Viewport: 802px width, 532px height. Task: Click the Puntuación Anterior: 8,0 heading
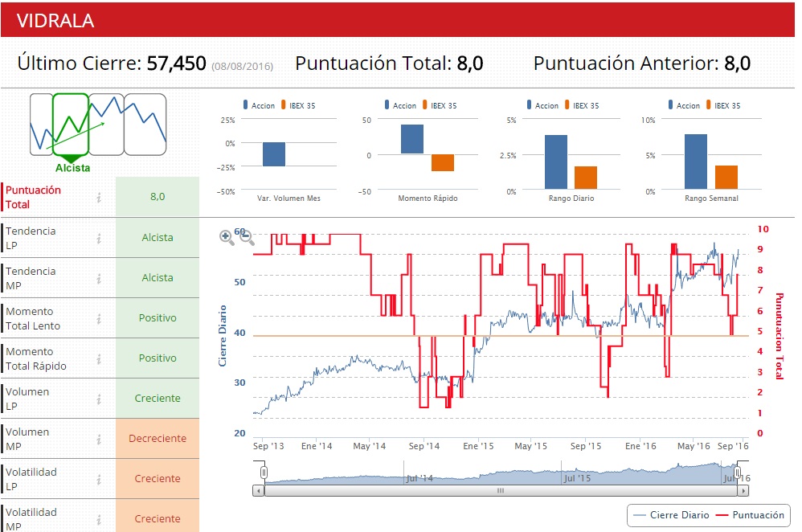pos(642,63)
